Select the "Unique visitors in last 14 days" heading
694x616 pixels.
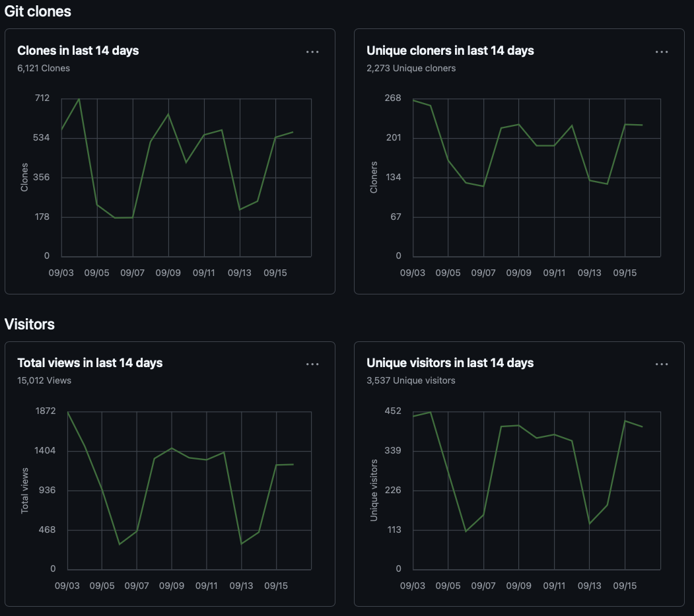tap(450, 362)
